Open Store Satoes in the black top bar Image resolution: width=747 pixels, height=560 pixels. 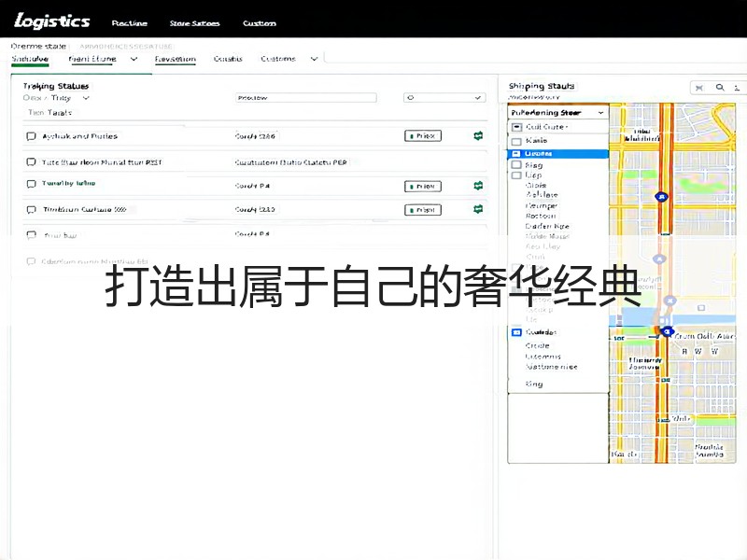coord(195,23)
